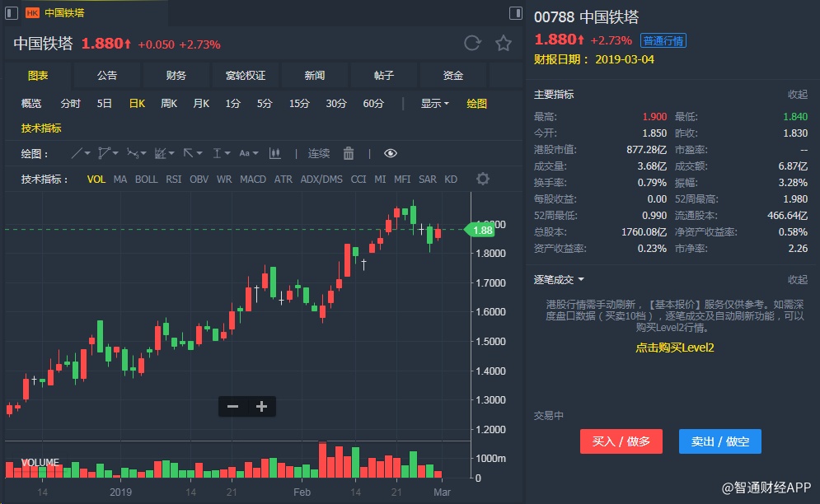This screenshot has height=504, width=820.
Task: Add 中国铁塔 to favorites with star
Action: point(504,44)
